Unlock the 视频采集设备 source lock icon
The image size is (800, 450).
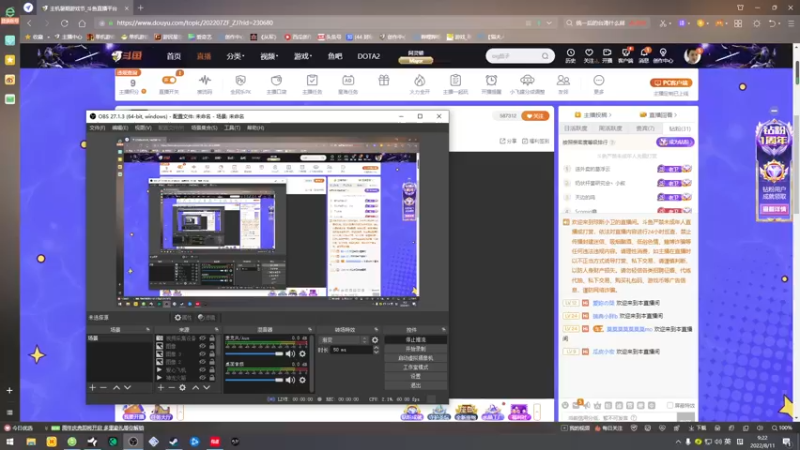click(212, 338)
